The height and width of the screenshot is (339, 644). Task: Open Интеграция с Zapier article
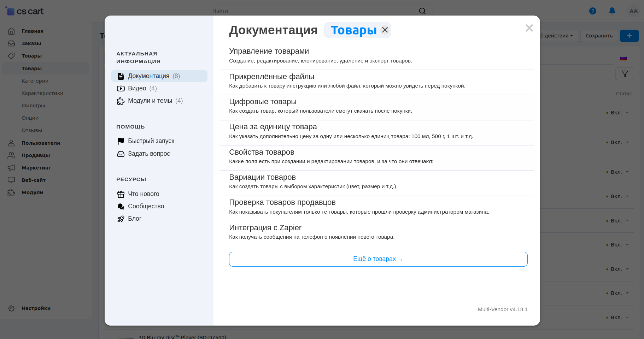pyautogui.click(x=265, y=228)
